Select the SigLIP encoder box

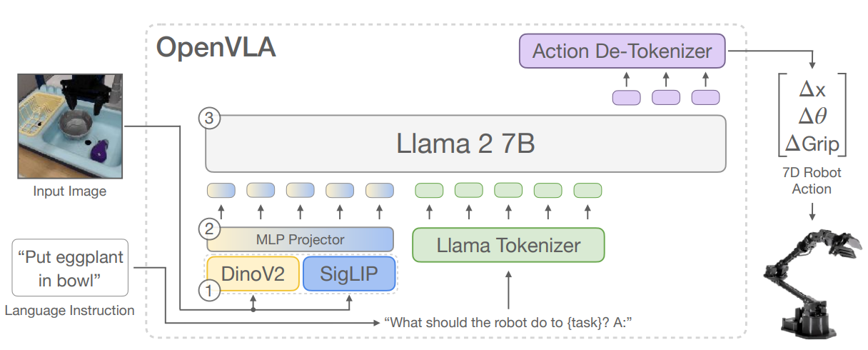coord(349,274)
